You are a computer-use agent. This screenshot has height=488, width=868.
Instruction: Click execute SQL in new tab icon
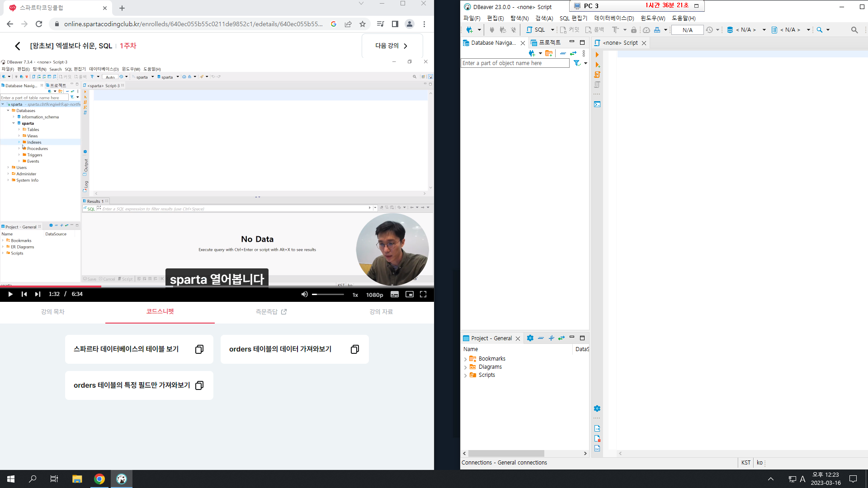click(x=597, y=65)
